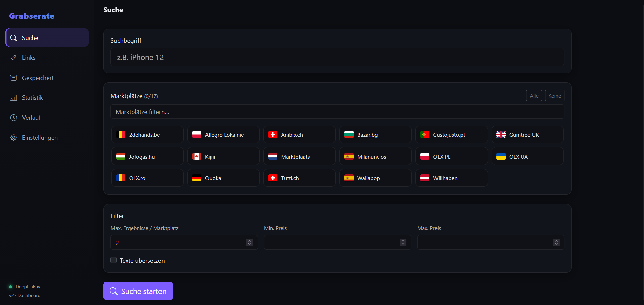644x305 pixels.
Task: Click the Swiss flag on Anibis.ch
Action: (273, 135)
